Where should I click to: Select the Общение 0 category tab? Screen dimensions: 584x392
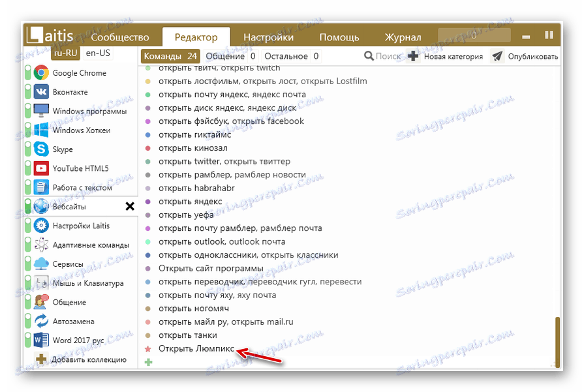pyautogui.click(x=230, y=56)
